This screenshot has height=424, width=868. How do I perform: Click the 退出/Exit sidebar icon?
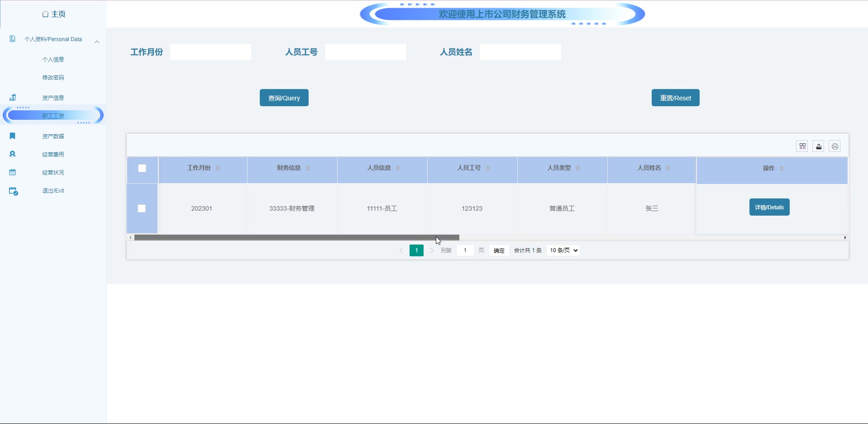point(13,191)
